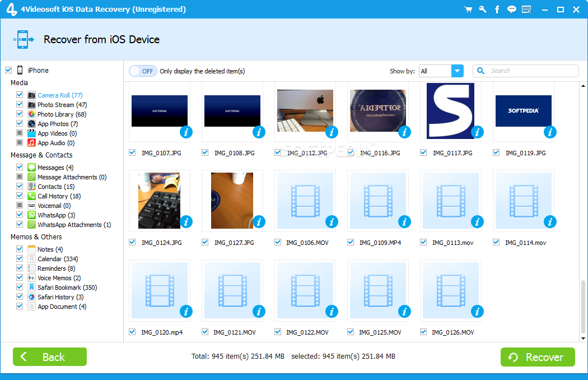Show info for IMG_0107.JPG
588x380 pixels.
[186, 132]
